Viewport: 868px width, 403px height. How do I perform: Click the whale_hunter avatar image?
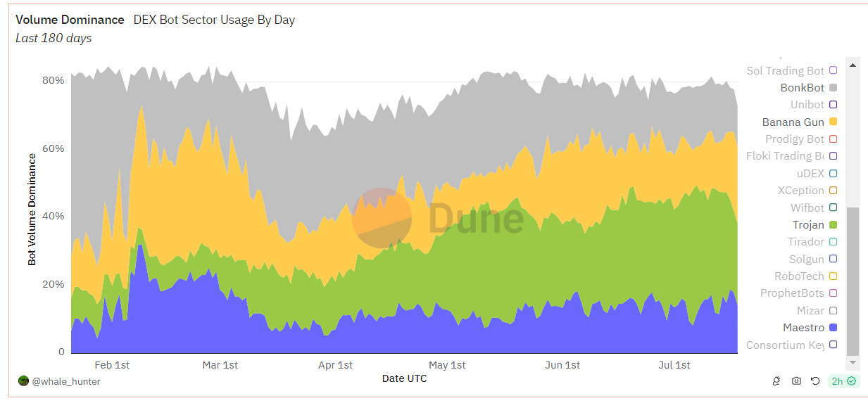click(23, 380)
